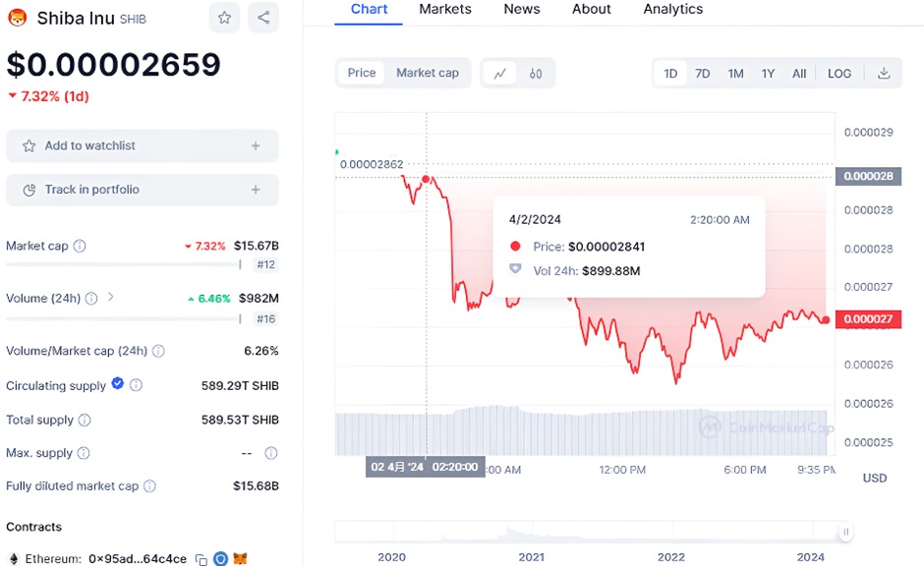This screenshot has width=924, height=566.
Task: Click info icon next to Market cap
Action: 80,247
